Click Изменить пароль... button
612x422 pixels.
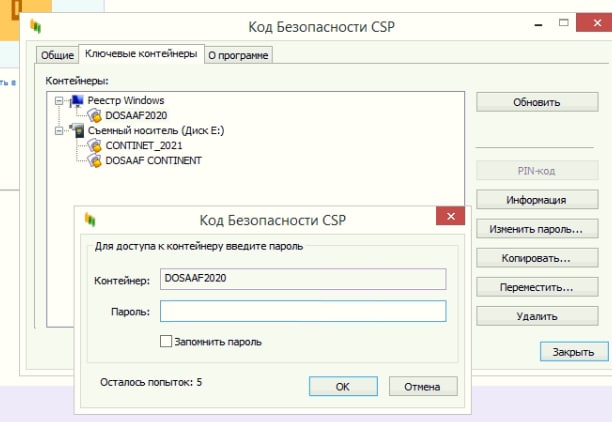(x=537, y=229)
